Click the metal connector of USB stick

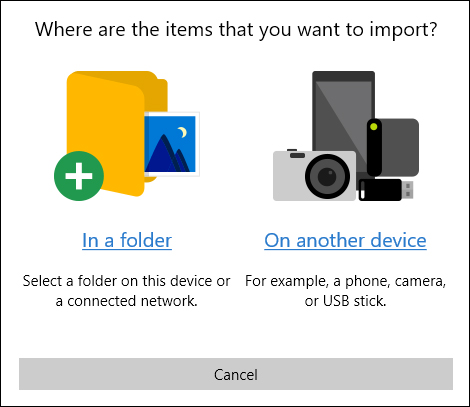407,190
